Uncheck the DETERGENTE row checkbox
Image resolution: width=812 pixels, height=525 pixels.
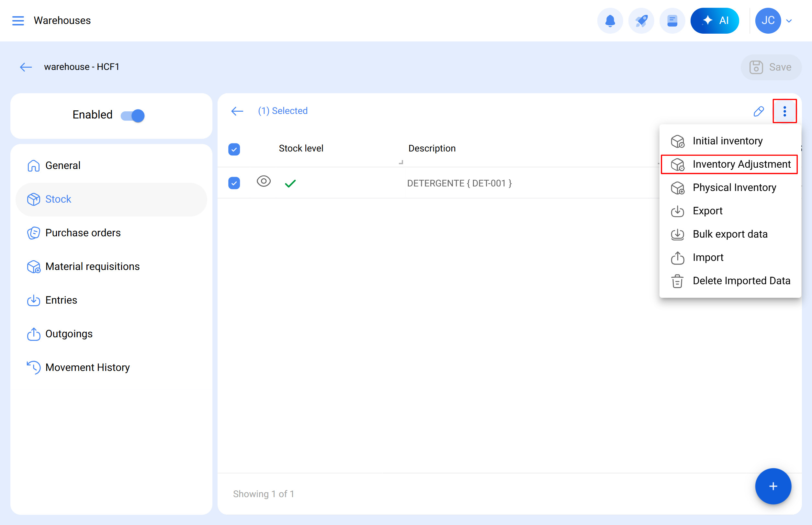234,183
